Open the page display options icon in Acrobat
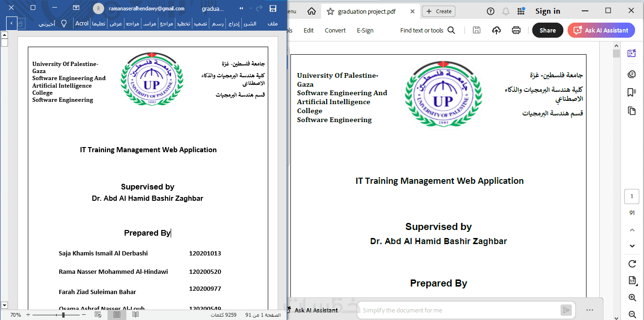 [x=632, y=280]
